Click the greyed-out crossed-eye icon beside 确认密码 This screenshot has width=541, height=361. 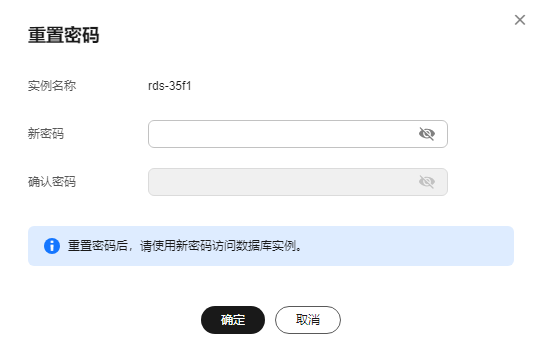point(427,182)
